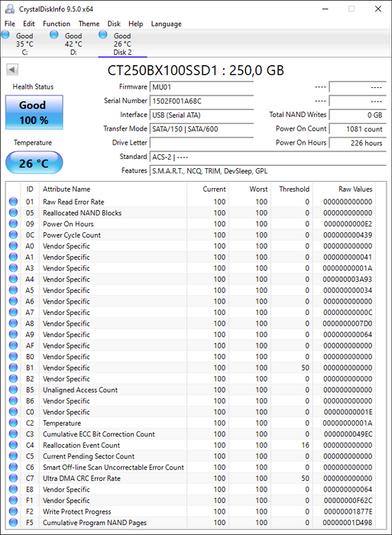The height and width of the screenshot is (535, 392).
Task: Click the Power On Count value
Action: 358,129
